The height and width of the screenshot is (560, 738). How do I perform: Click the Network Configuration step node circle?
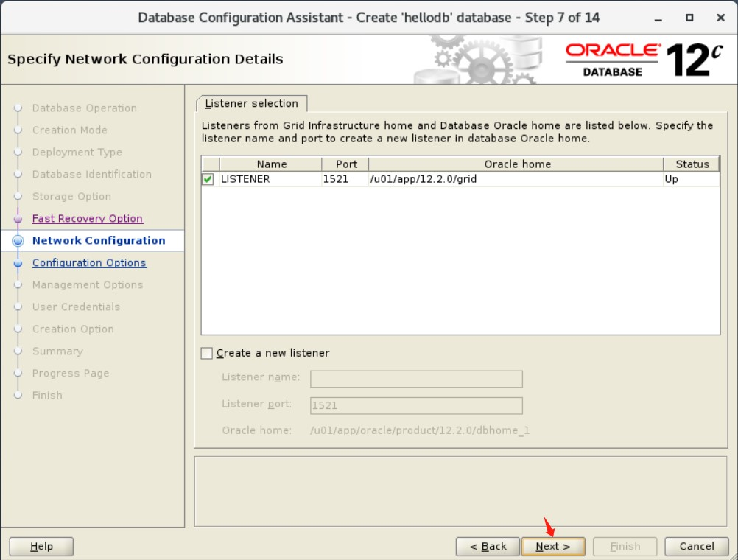click(17, 240)
